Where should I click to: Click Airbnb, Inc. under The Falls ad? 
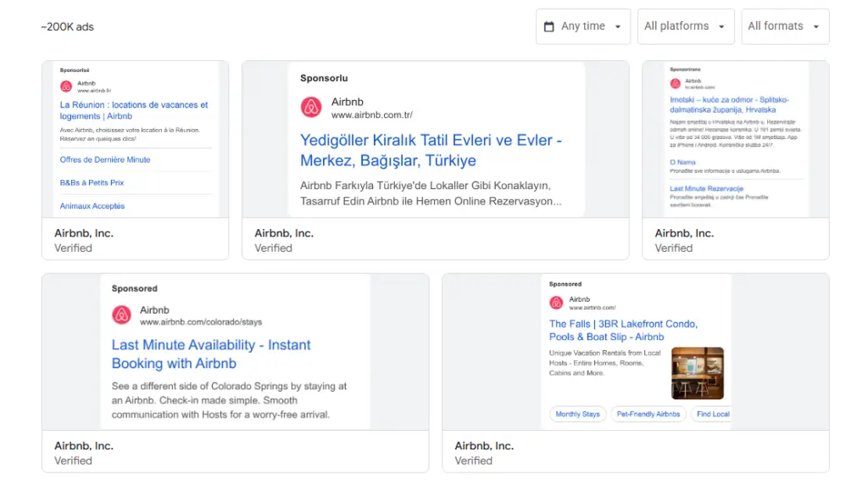point(484,446)
